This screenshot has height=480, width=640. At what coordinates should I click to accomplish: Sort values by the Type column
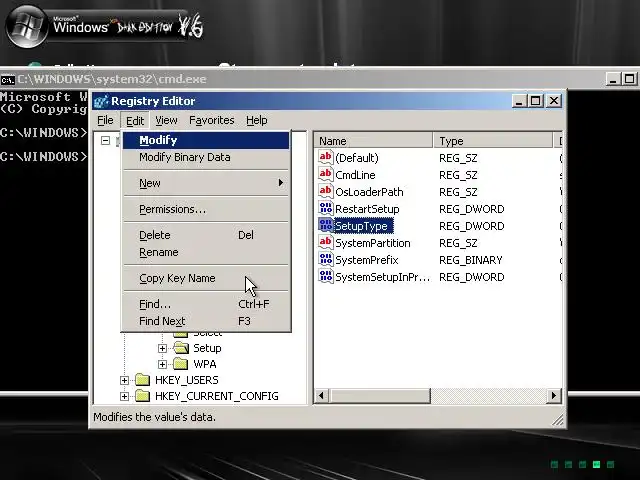493,141
